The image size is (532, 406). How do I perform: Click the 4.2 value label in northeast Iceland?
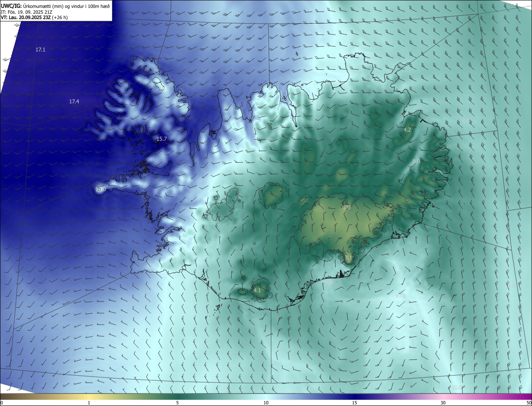point(407,130)
